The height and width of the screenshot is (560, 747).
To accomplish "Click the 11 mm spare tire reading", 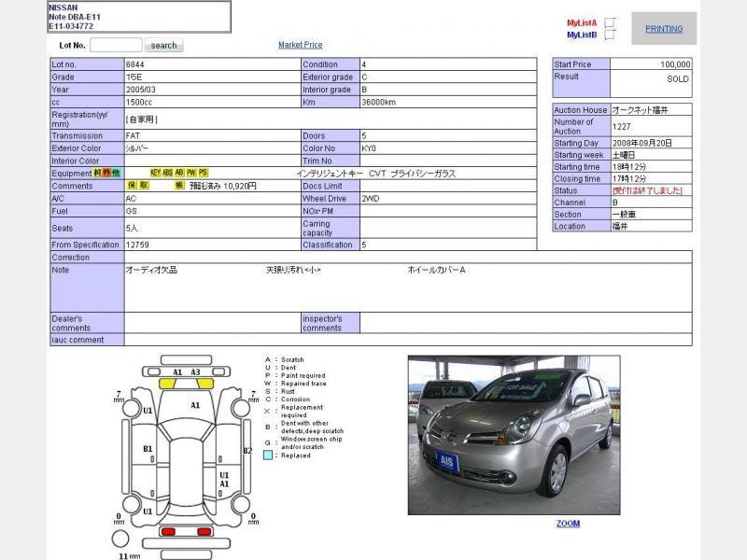I will 129,555.
